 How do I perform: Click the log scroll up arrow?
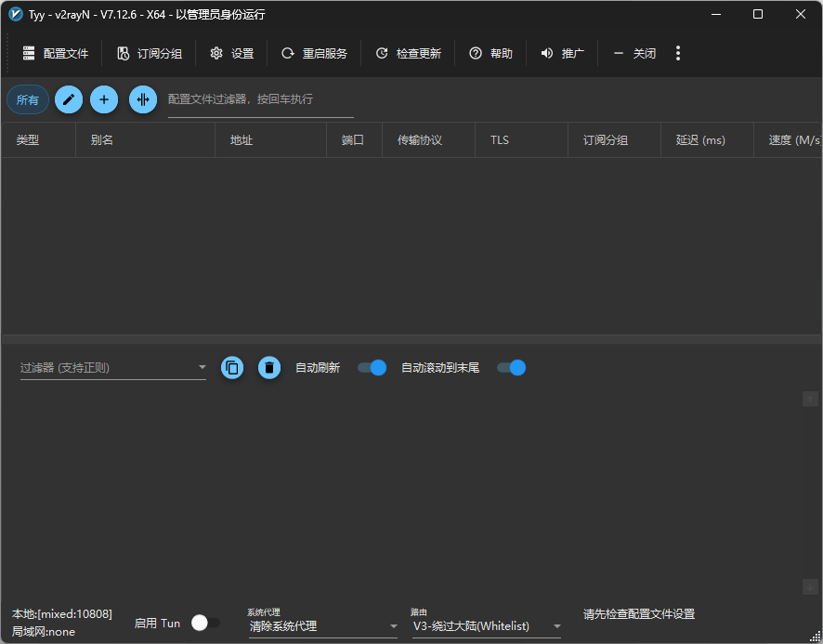[x=810, y=399]
